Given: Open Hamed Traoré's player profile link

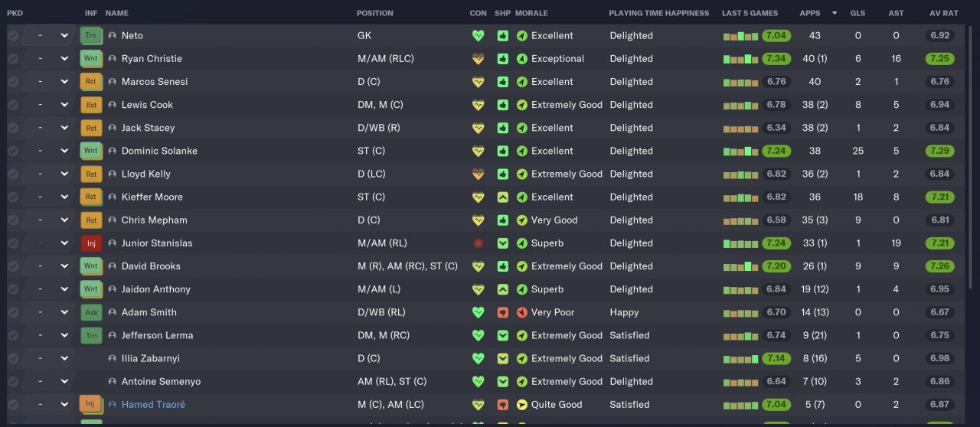Looking at the screenshot, I should pos(153,405).
